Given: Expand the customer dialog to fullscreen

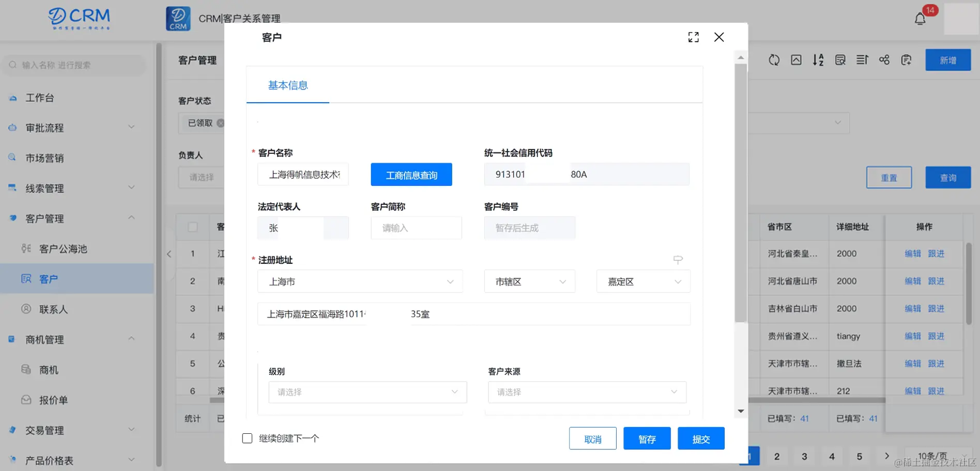Looking at the screenshot, I should 694,37.
